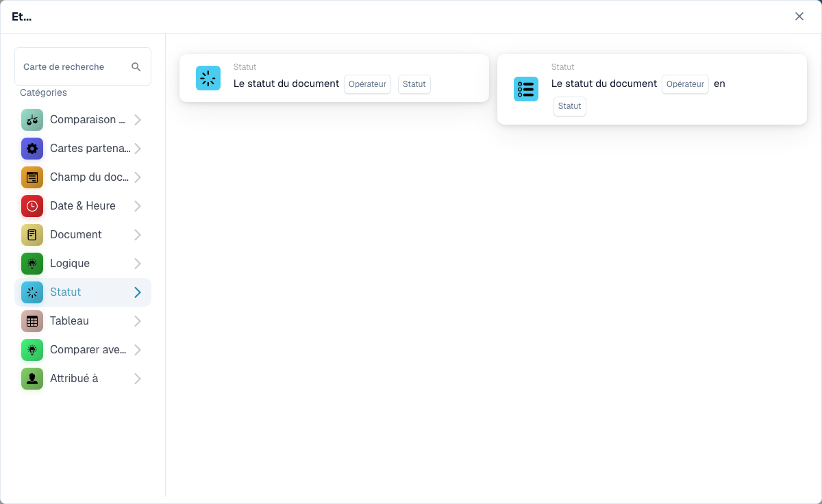Click the Logique lightbulb icon
822x504 pixels.
tap(32, 264)
